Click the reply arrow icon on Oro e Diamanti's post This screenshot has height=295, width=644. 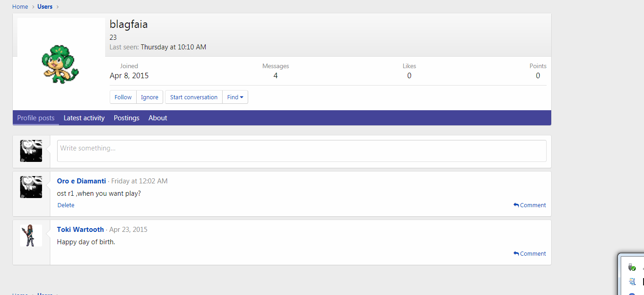point(516,205)
